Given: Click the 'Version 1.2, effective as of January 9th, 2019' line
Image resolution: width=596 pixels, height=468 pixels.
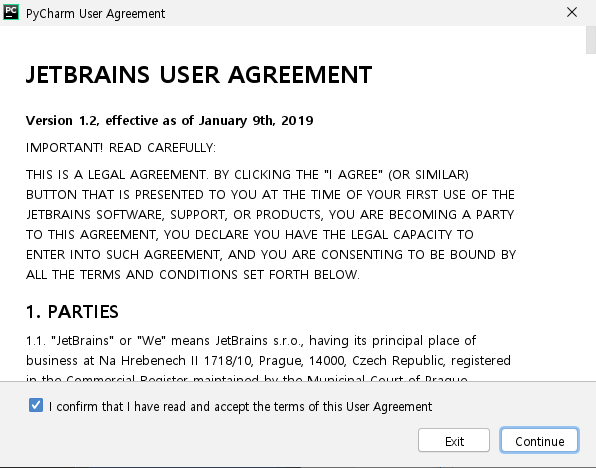Looking at the screenshot, I should [170, 121].
